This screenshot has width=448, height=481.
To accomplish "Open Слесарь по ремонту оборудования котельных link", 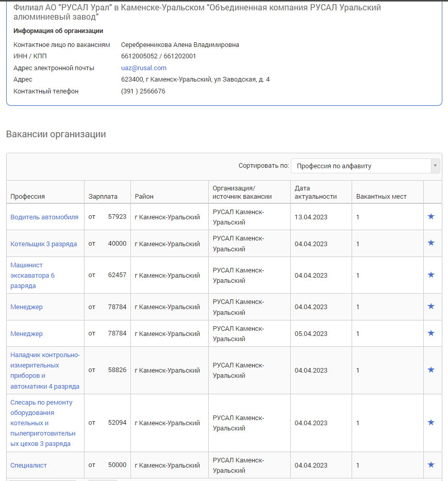I will tap(43, 423).
